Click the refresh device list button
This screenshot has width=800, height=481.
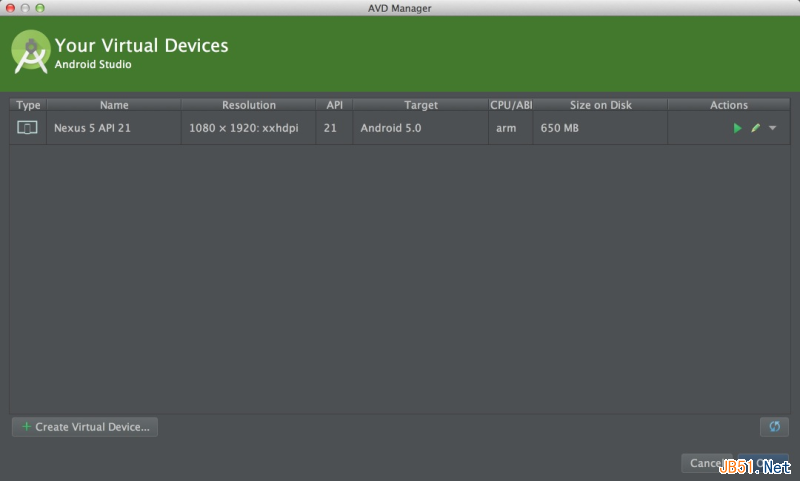click(774, 426)
